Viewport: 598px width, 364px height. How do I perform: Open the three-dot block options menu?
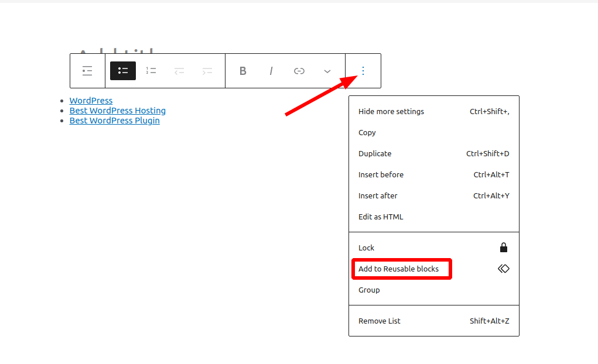(363, 71)
